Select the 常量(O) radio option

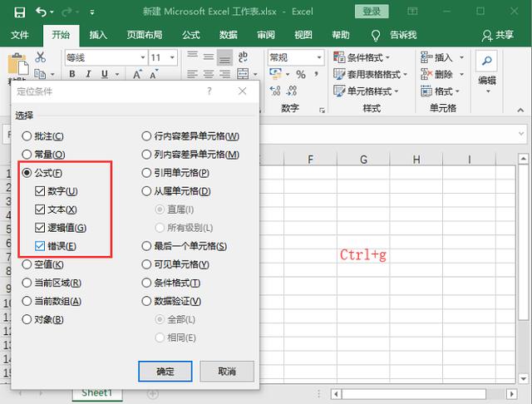(x=43, y=155)
